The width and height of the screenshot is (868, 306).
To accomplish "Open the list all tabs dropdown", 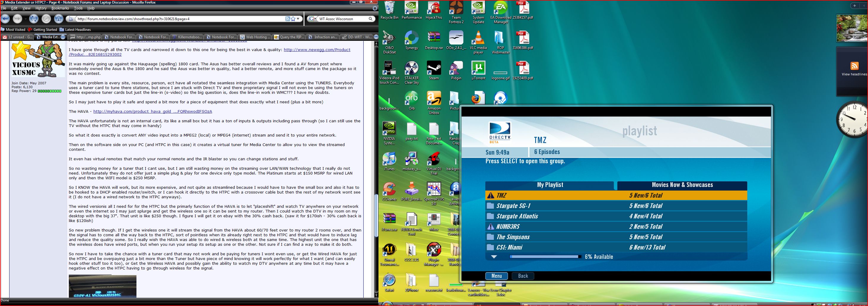I will pos(376,37).
